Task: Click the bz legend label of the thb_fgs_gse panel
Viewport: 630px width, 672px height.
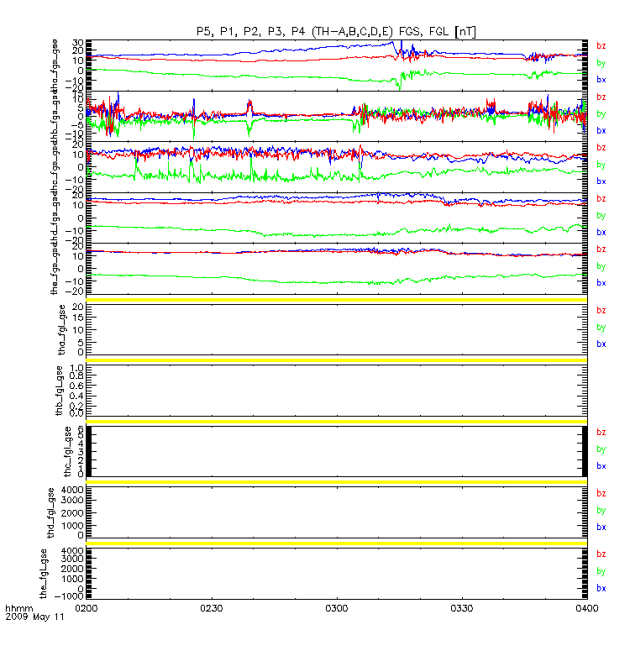Action: coord(601,97)
